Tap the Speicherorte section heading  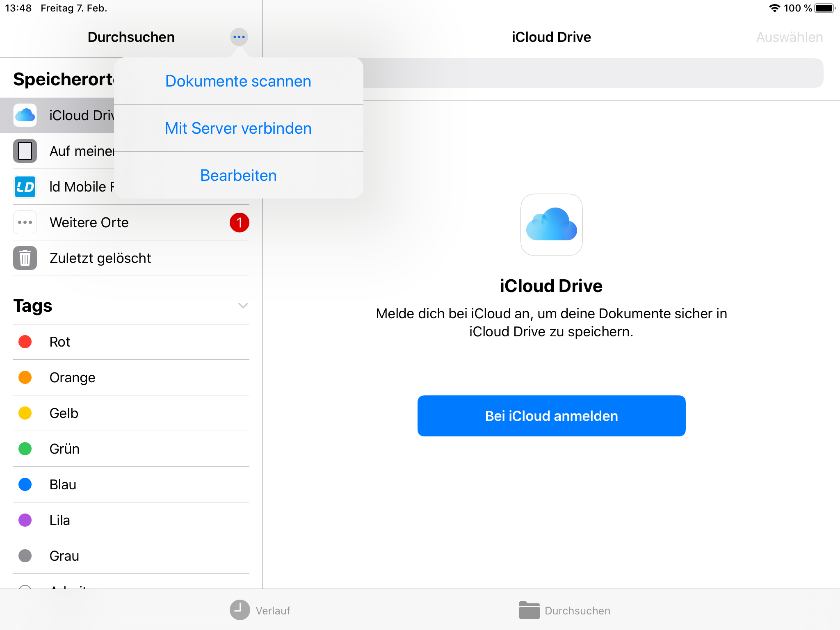pyautogui.click(x=64, y=79)
